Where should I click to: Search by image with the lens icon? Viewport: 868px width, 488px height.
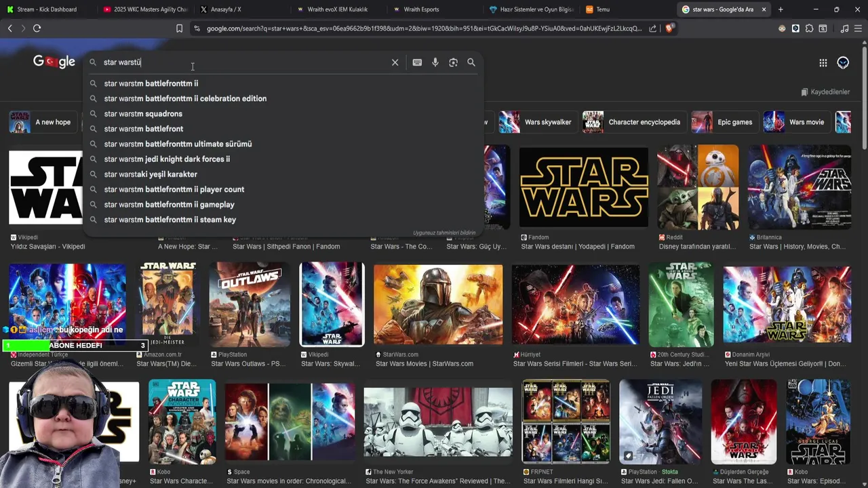[x=453, y=62]
